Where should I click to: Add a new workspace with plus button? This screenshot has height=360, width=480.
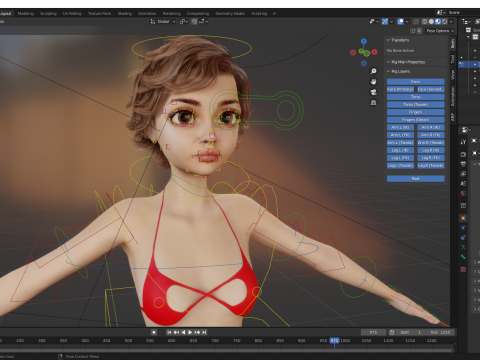click(x=274, y=14)
